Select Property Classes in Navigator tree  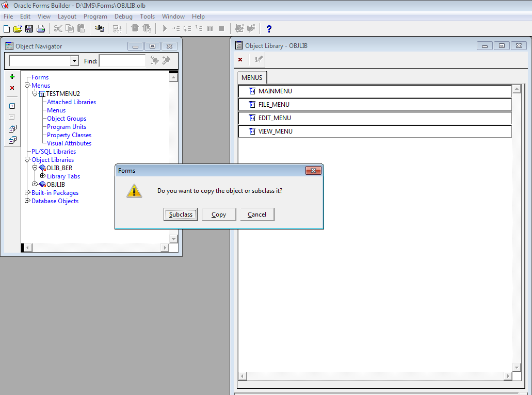click(x=69, y=135)
